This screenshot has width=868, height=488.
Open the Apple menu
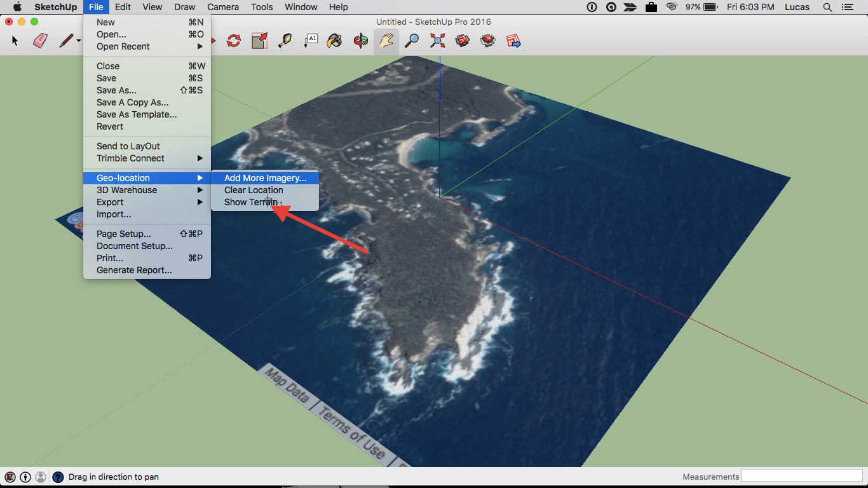18,7
